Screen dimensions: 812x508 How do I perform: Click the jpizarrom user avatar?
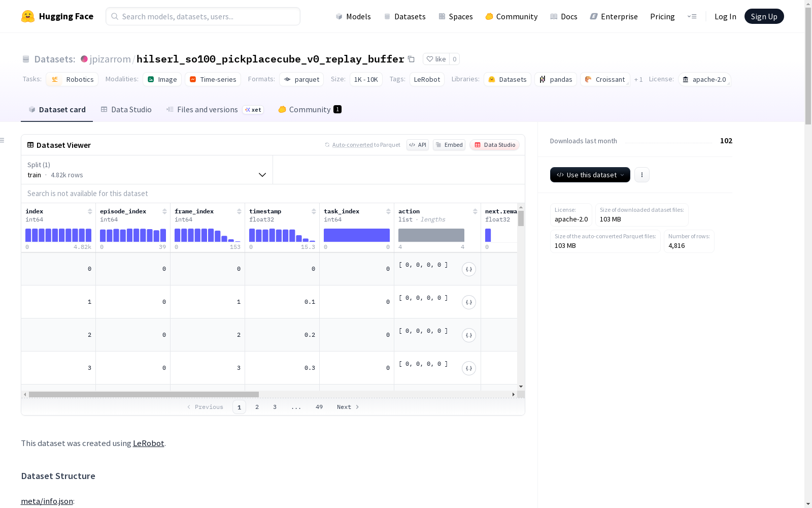[x=84, y=59]
